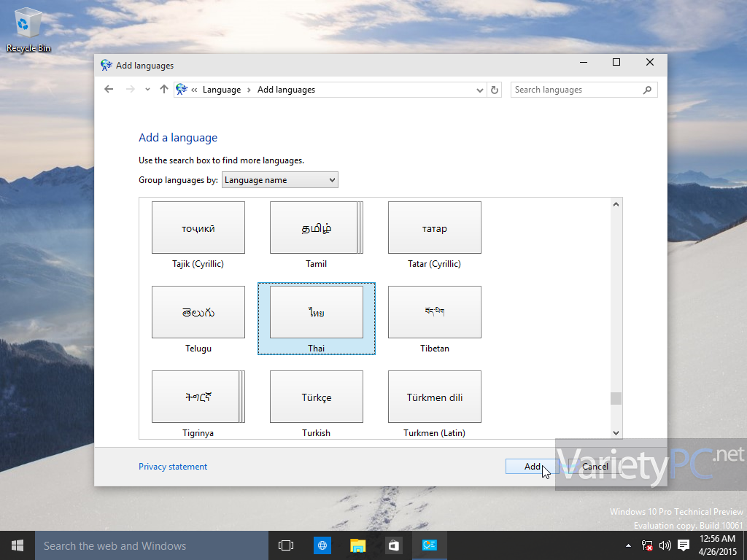Expand the address bar history dropdown
Image resolution: width=747 pixels, height=560 pixels.
click(x=480, y=90)
